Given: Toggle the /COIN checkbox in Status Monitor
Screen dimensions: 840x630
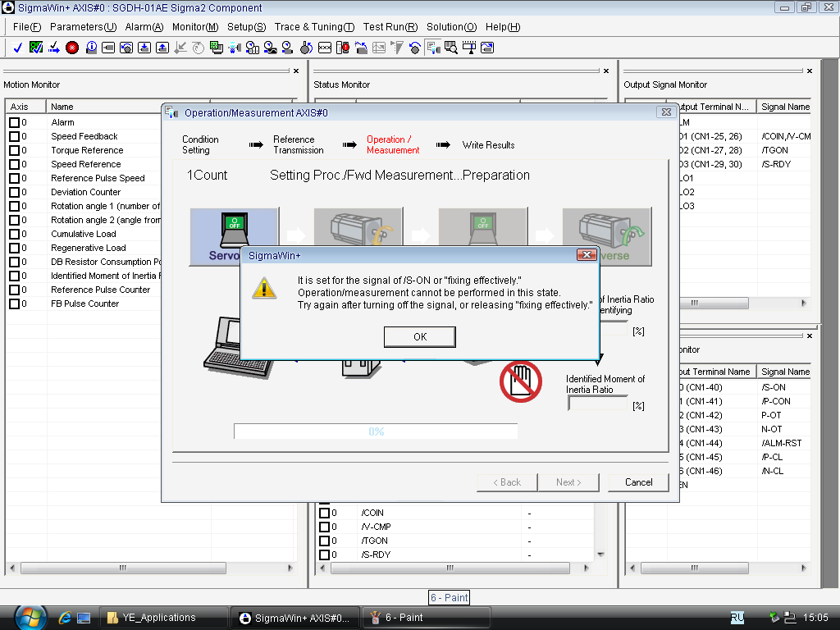Looking at the screenshot, I should [x=324, y=514].
